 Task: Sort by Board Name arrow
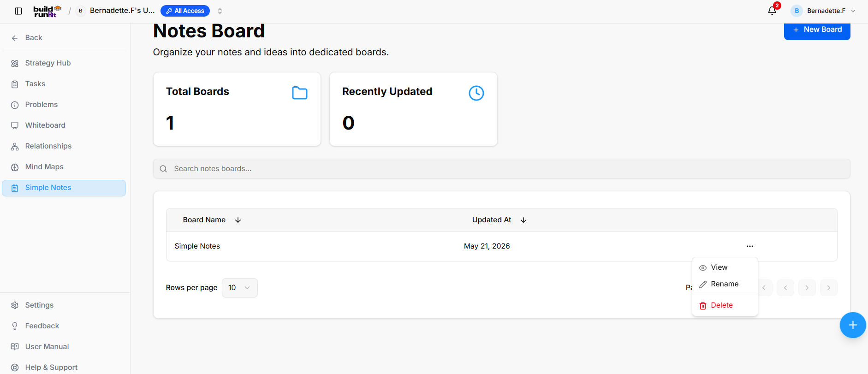(x=238, y=220)
